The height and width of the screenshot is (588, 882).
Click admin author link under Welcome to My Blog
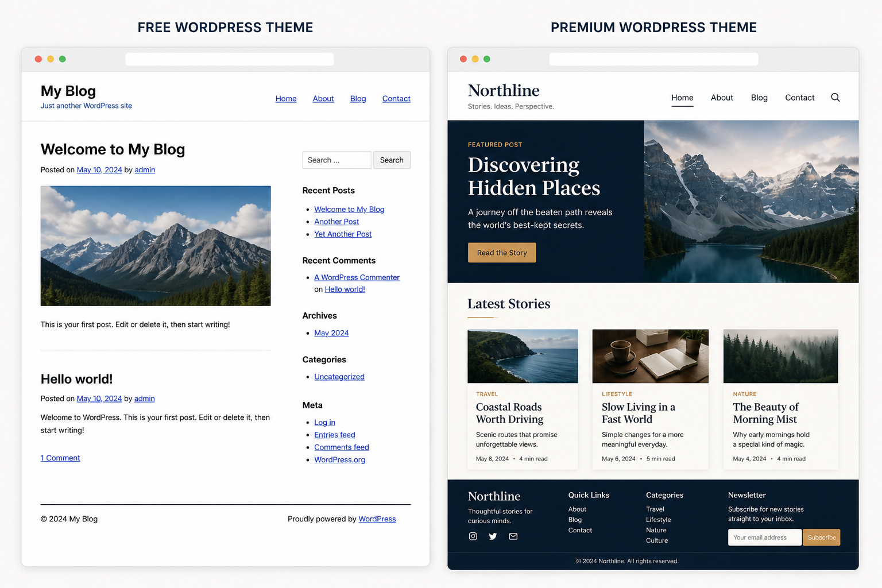click(145, 170)
